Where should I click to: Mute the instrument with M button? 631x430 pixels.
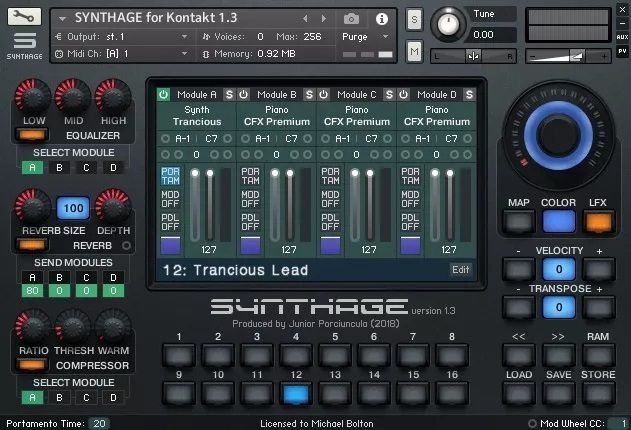pyautogui.click(x=414, y=51)
